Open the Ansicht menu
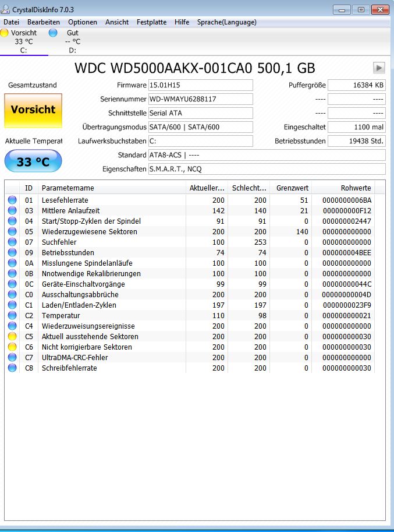The image size is (394, 532). pos(117,22)
